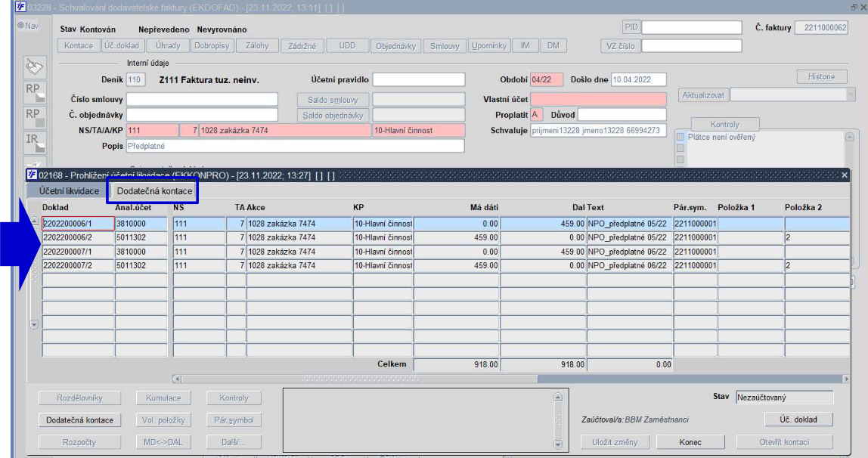Open the UDD tab button
The width and height of the screenshot is (868, 458).
[x=347, y=46]
